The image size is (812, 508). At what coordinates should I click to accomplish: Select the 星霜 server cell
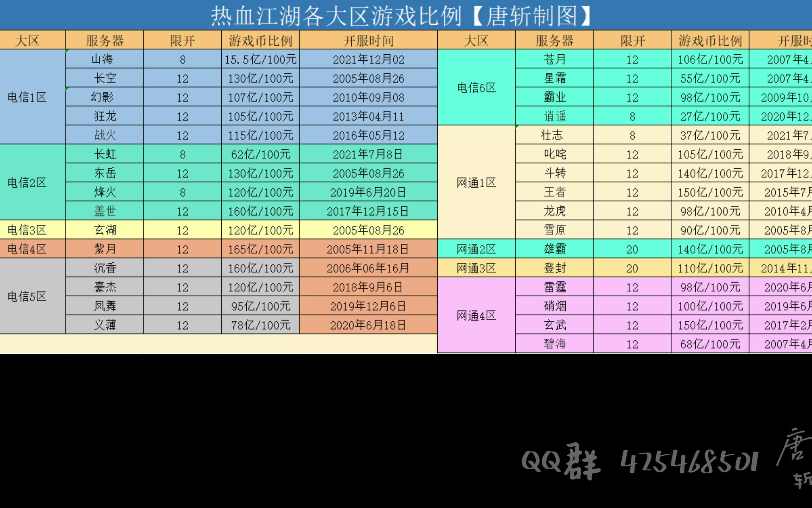554,78
